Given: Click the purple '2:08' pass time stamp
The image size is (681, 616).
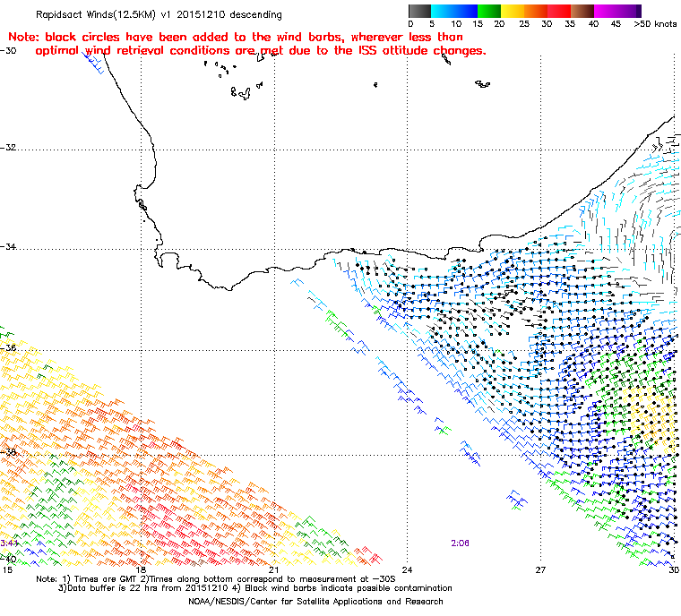Looking at the screenshot, I should click(460, 543).
